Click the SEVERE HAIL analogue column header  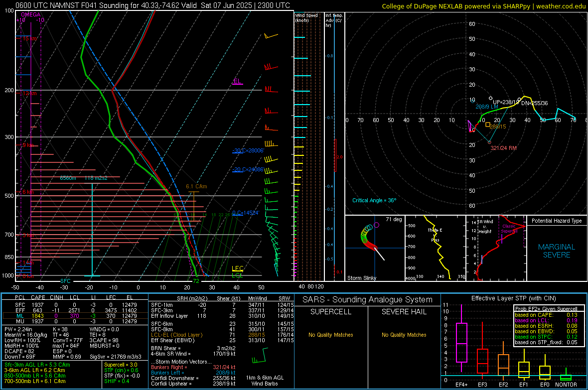coord(404,312)
